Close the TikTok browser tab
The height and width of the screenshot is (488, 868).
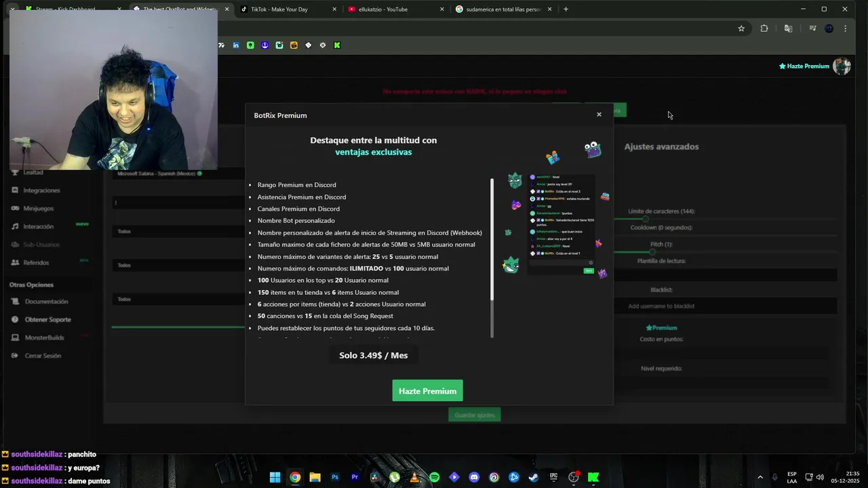tap(334, 9)
